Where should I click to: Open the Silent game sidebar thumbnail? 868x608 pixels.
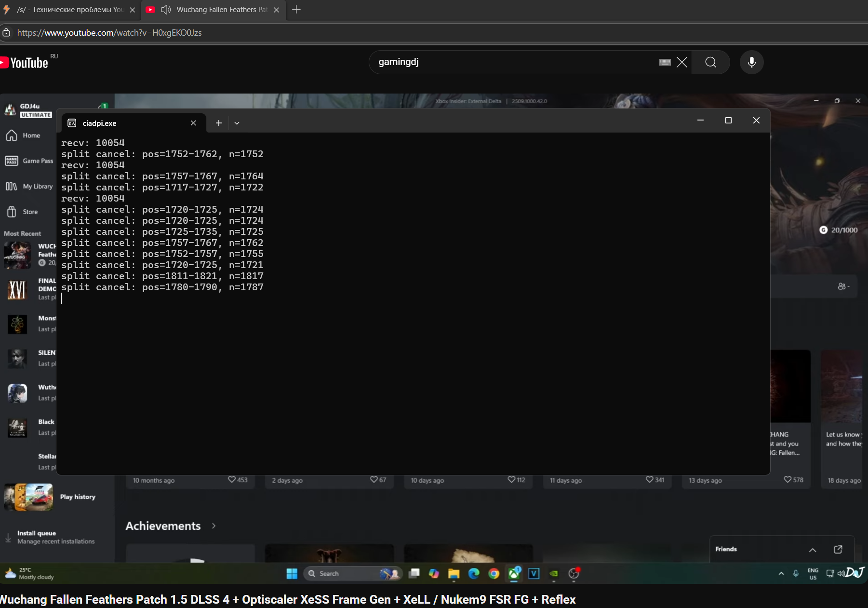17,358
